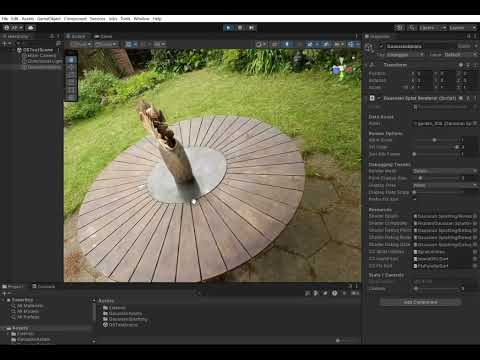Open the Layer Default dropdown in Inspector
480x360 pixels.
[460, 54]
